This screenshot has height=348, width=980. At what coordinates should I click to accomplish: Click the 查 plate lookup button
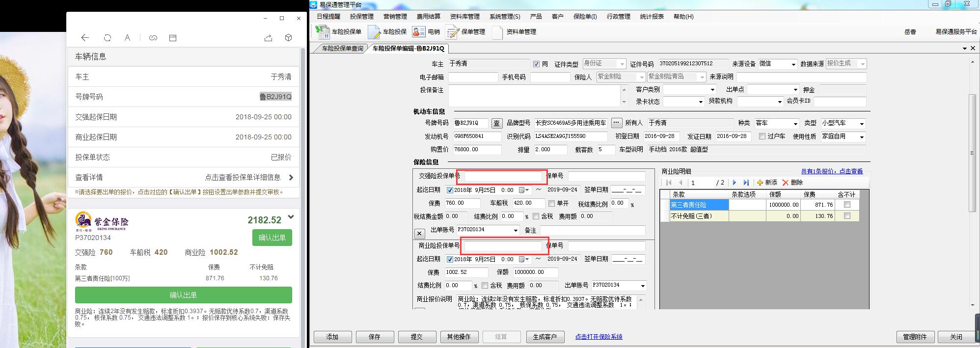pyautogui.click(x=497, y=123)
